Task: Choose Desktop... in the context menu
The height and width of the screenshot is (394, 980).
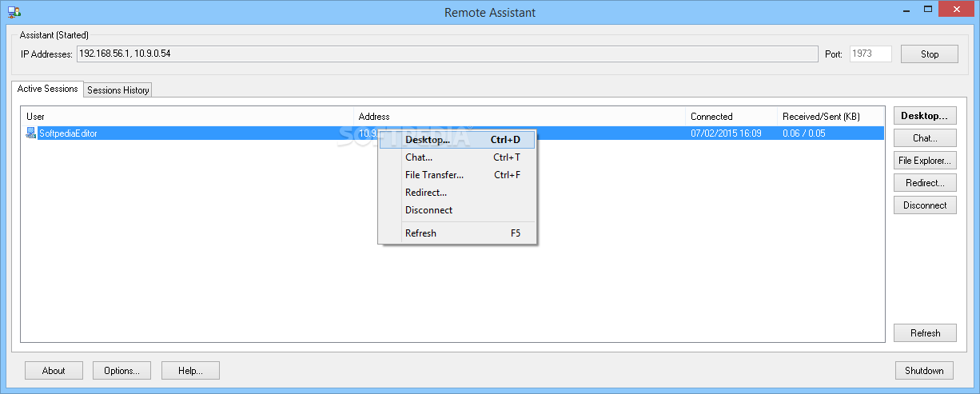Action: click(457, 140)
